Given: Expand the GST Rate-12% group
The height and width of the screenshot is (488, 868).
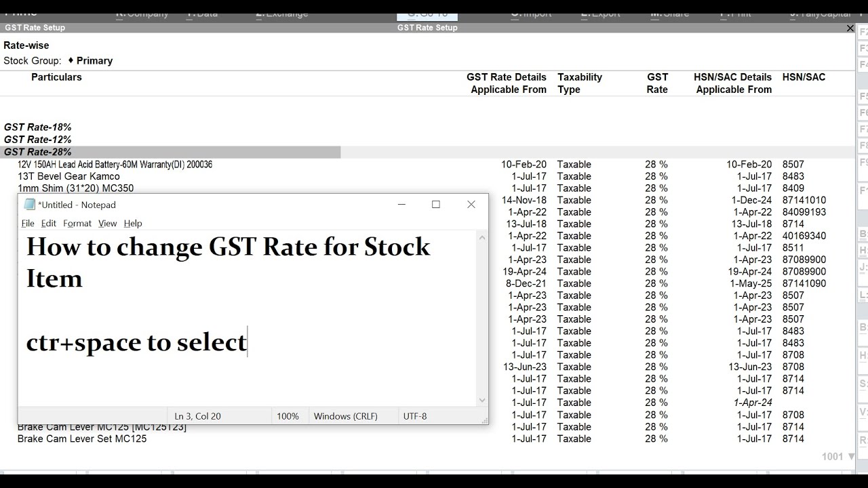Looking at the screenshot, I should tap(37, 140).
